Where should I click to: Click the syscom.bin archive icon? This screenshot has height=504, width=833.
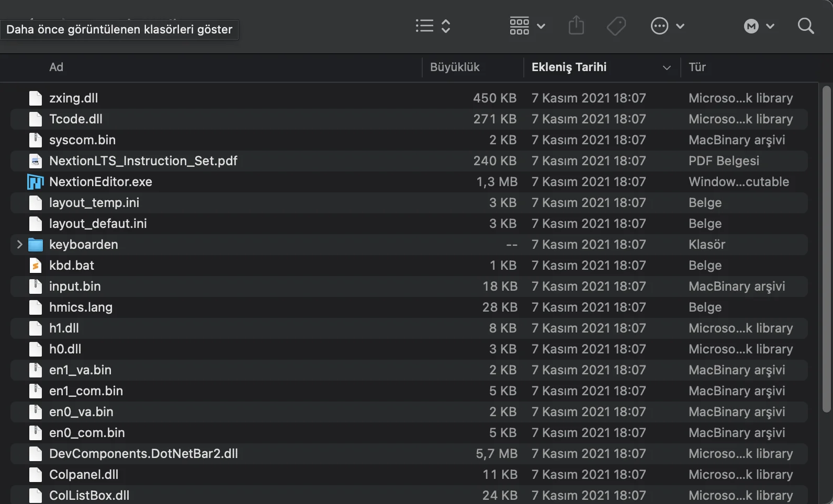pyautogui.click(x=35, y=140)
